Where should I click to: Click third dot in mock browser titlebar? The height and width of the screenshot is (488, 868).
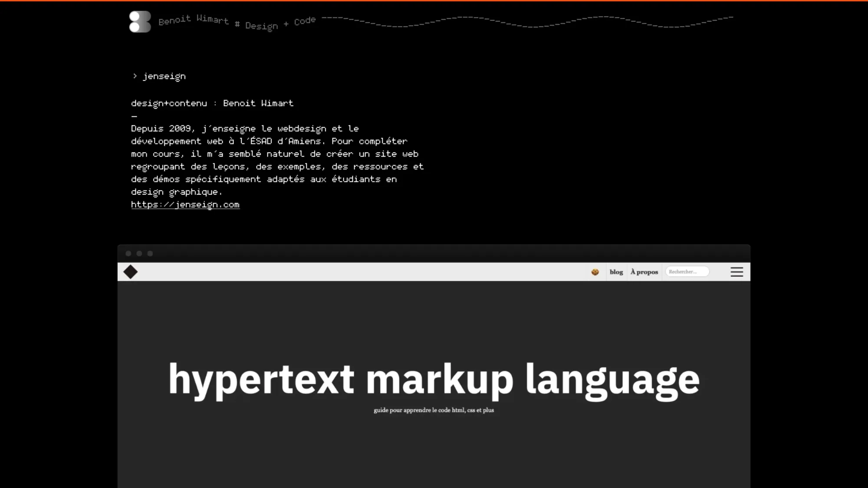tap(150, 253)
